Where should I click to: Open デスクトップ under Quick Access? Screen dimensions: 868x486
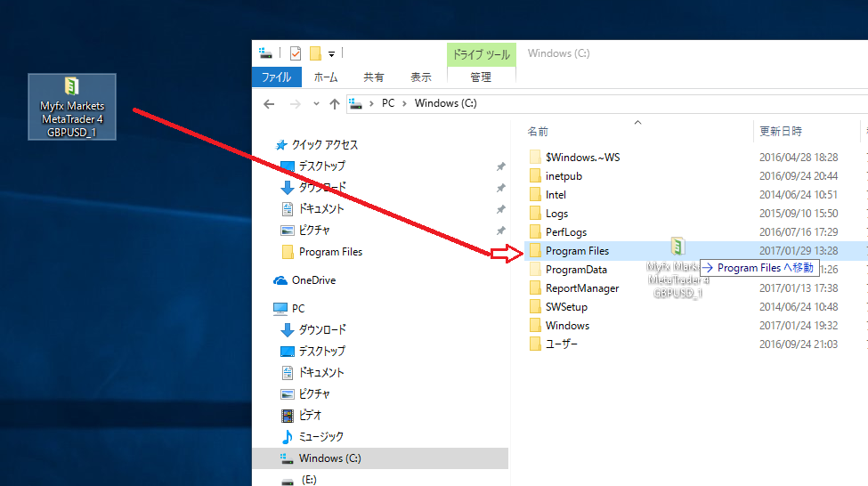[x=321, y=166]
